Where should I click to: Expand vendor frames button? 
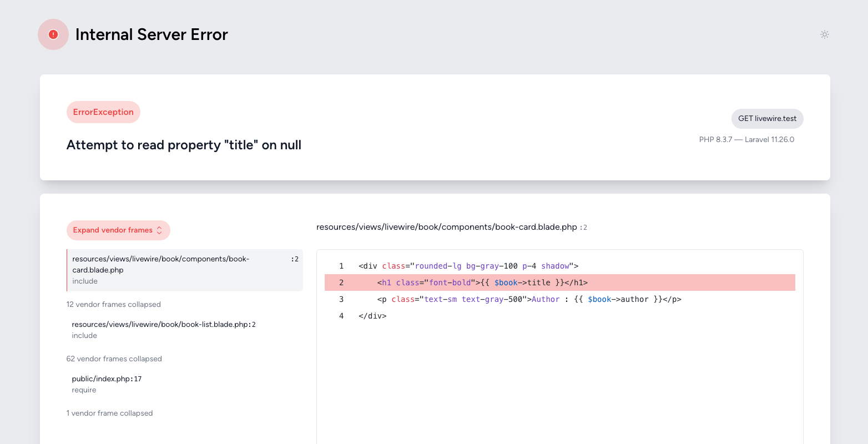coord(118,230)
